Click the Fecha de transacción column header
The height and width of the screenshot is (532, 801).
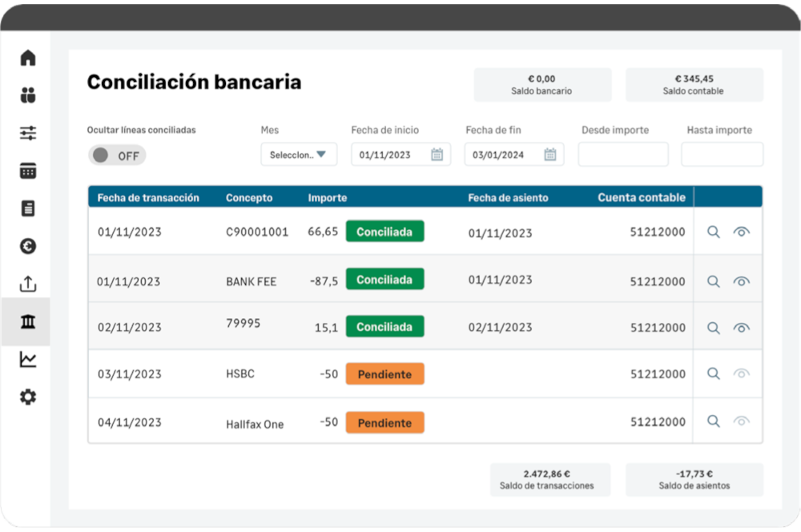tap(148, 198)
